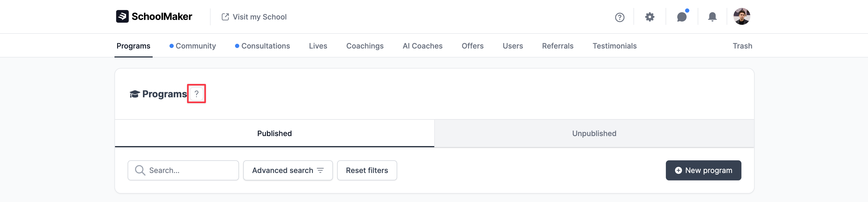Click the SchoolMaker logo icon
Viewport: 868px width, 202px height.
point(122,16)
